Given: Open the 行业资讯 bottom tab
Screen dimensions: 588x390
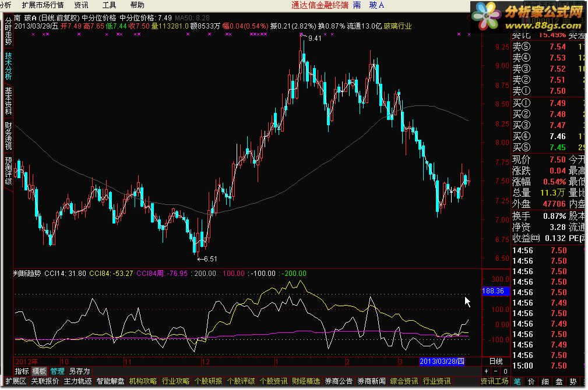Looking at the screenshot, I should click(x=436, y=381).
